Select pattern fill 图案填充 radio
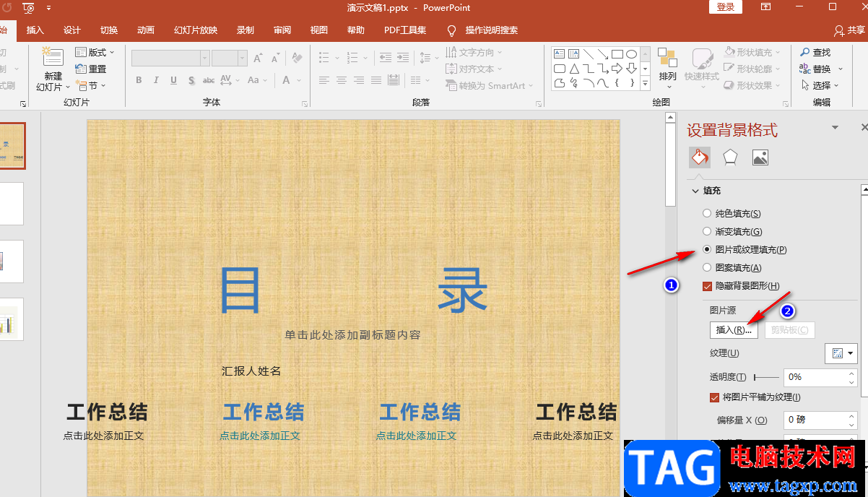 coord(707,268)
